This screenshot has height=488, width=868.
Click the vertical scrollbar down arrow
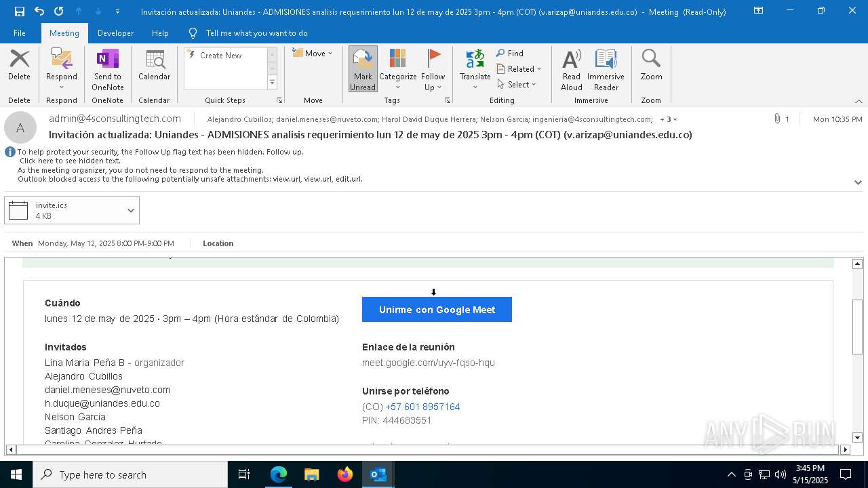tap(857, 438)
